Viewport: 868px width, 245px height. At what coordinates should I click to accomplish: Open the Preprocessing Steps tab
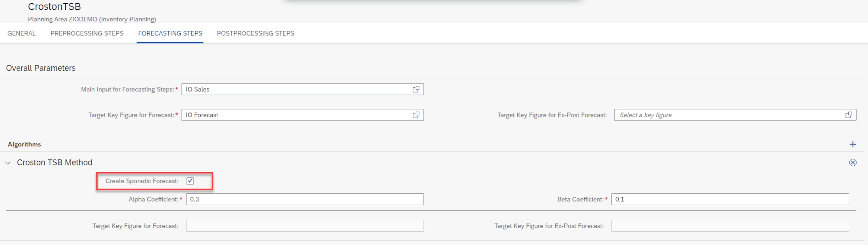(x=87, y=33)
